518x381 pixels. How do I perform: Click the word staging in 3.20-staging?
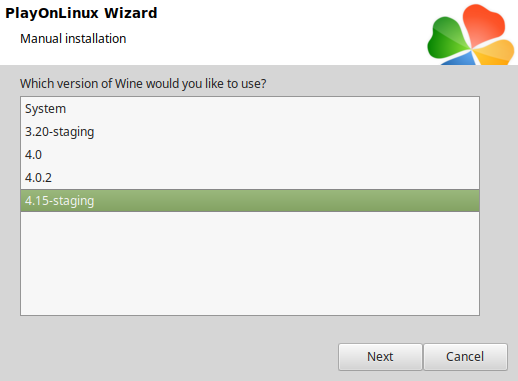(x=74, y=132)
